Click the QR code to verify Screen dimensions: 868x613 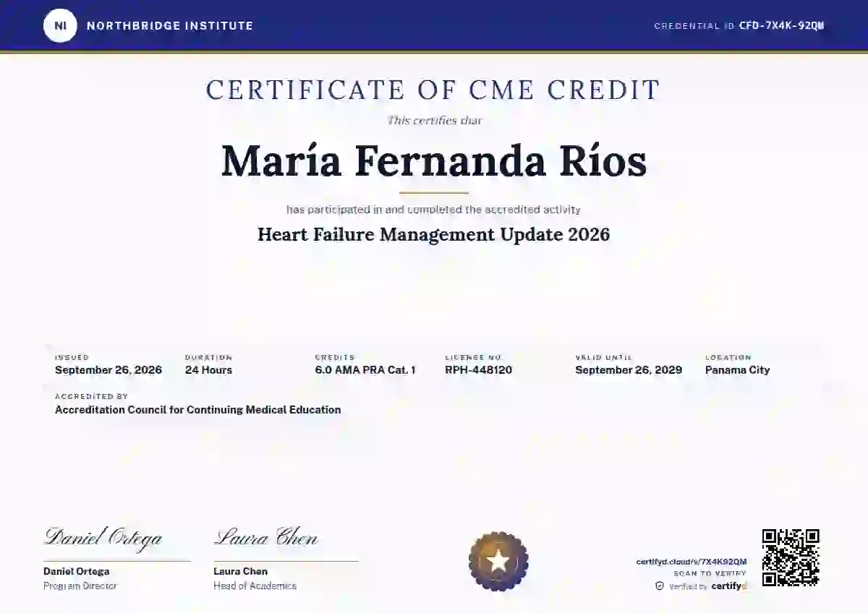791,557
